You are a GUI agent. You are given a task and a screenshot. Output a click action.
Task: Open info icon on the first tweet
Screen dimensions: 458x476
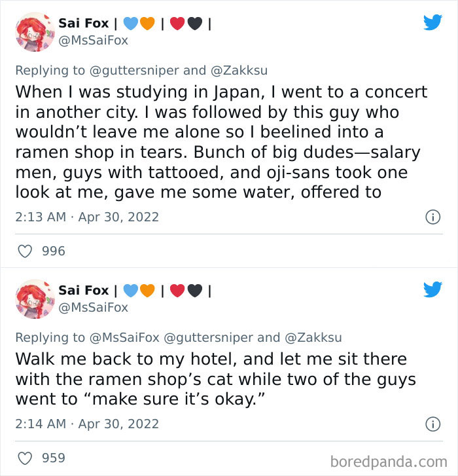click(x=432, y=217)
